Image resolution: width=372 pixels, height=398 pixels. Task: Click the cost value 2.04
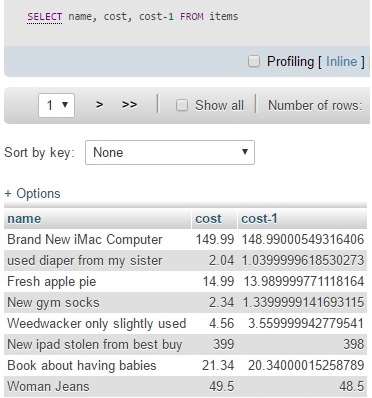point(221,260)
